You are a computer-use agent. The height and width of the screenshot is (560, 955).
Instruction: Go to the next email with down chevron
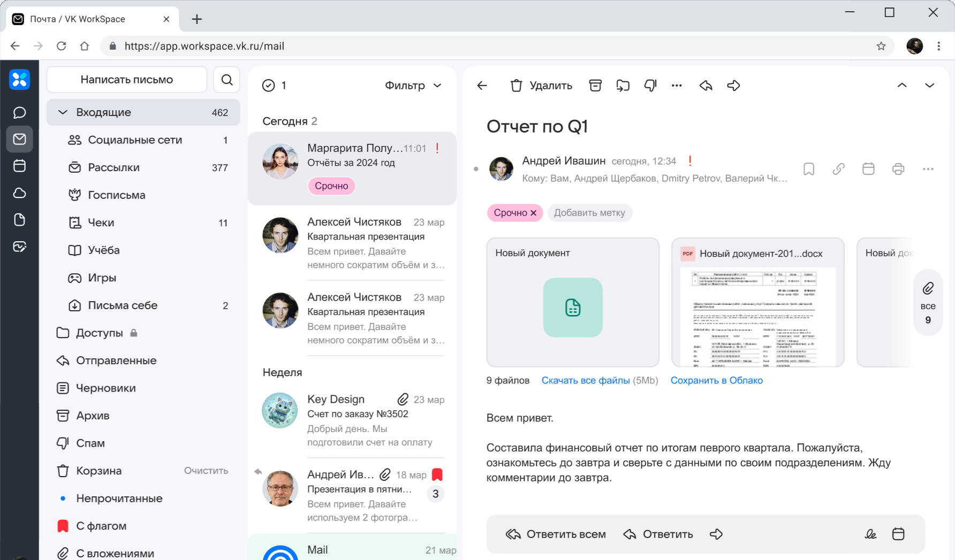point(929,86)
